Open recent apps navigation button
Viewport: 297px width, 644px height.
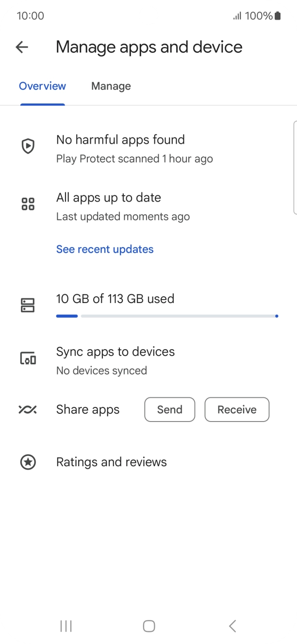point(66,626)
